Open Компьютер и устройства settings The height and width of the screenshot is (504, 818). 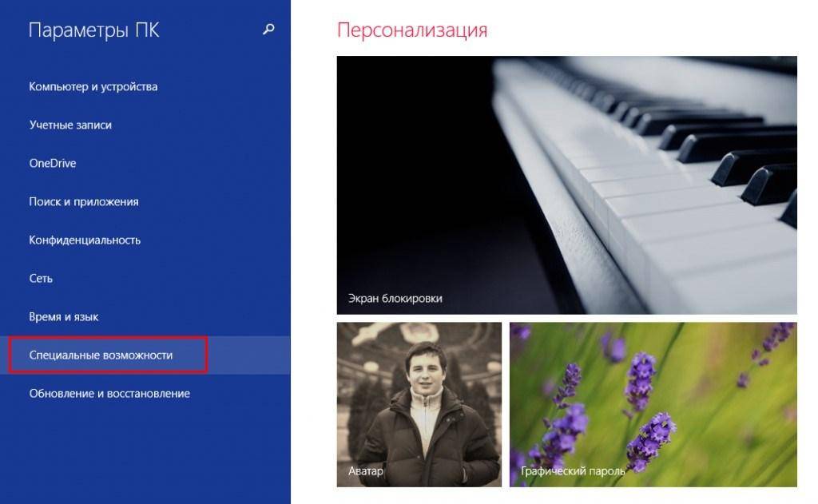click(93, 86)
